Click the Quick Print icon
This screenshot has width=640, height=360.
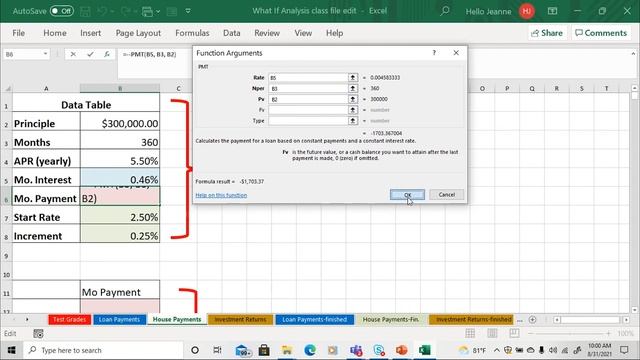click(x=147, y=11)
